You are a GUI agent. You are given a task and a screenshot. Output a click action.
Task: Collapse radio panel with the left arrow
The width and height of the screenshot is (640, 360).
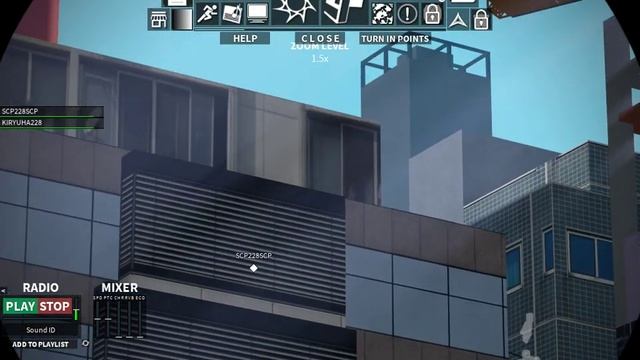[x=3, y=291]
